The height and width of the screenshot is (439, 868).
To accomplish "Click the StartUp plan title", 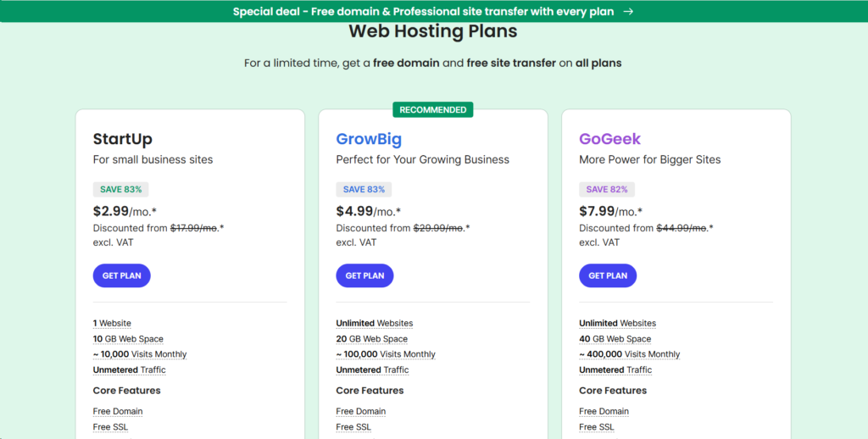I will point(123,139).
